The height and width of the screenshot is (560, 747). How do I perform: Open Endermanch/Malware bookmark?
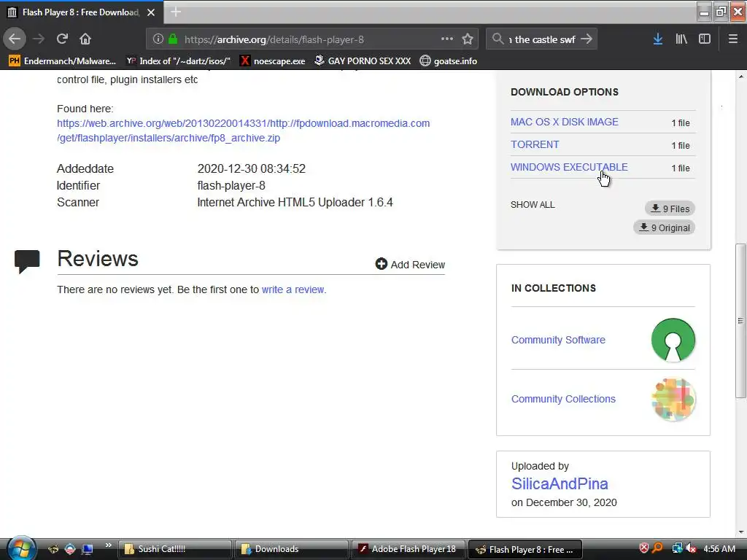click(x=63, y=61)
